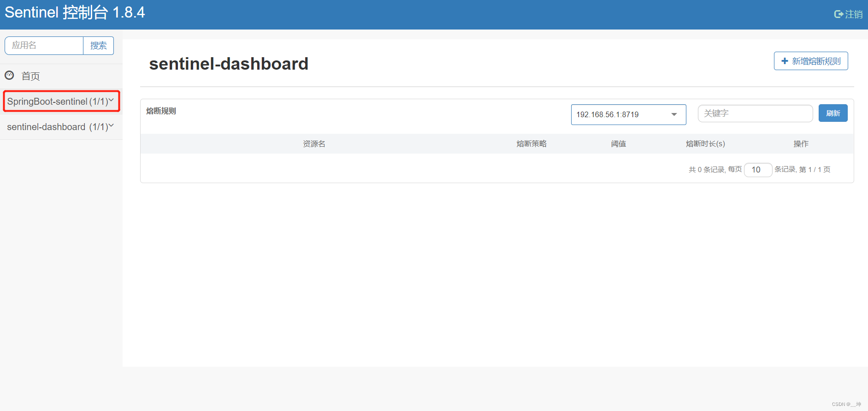
Task: Click the 熔断规则 panel title
Action: [x=161, y=111]
